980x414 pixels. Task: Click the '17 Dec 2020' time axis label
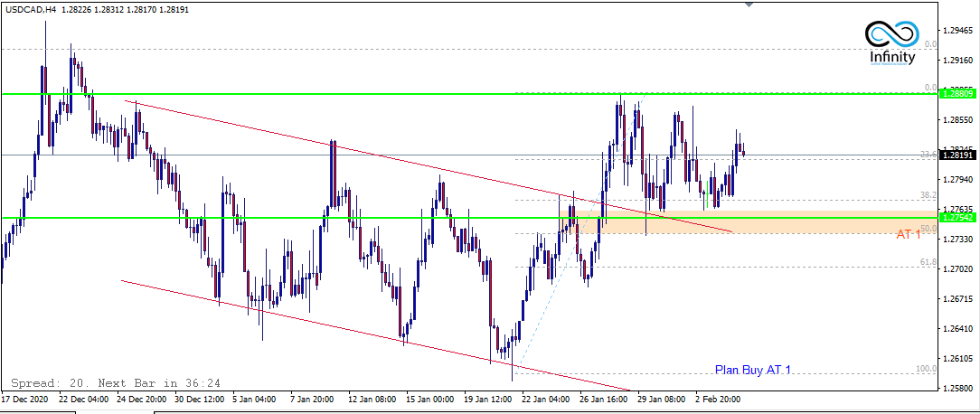pyautogui.click(x=24, y=399)
